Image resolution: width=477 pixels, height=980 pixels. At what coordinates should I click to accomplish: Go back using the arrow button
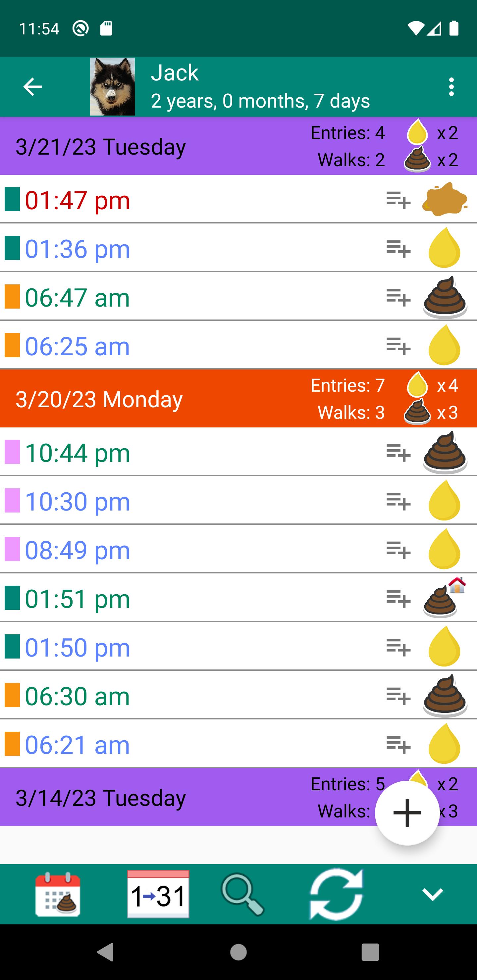32,87
